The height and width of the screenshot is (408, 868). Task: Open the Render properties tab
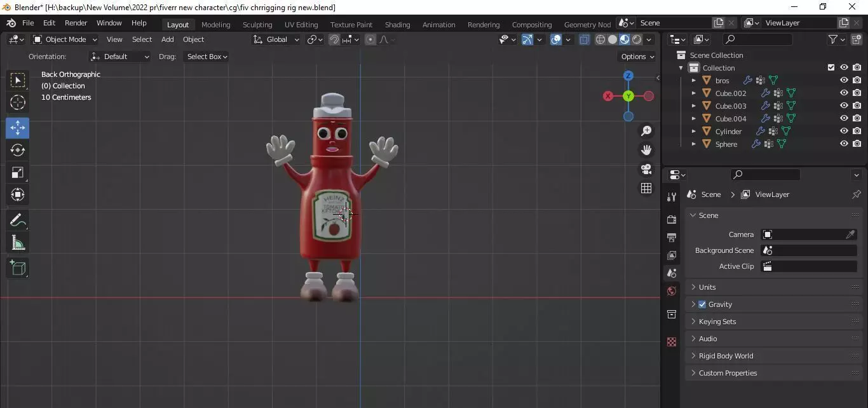point(672,219)
